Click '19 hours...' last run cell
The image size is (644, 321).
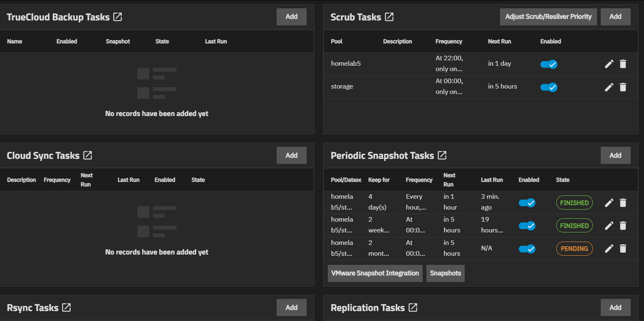(492, 225)
